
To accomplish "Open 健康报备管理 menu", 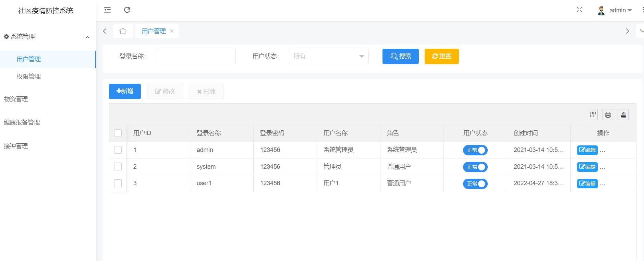I will (x=22, y=122).
